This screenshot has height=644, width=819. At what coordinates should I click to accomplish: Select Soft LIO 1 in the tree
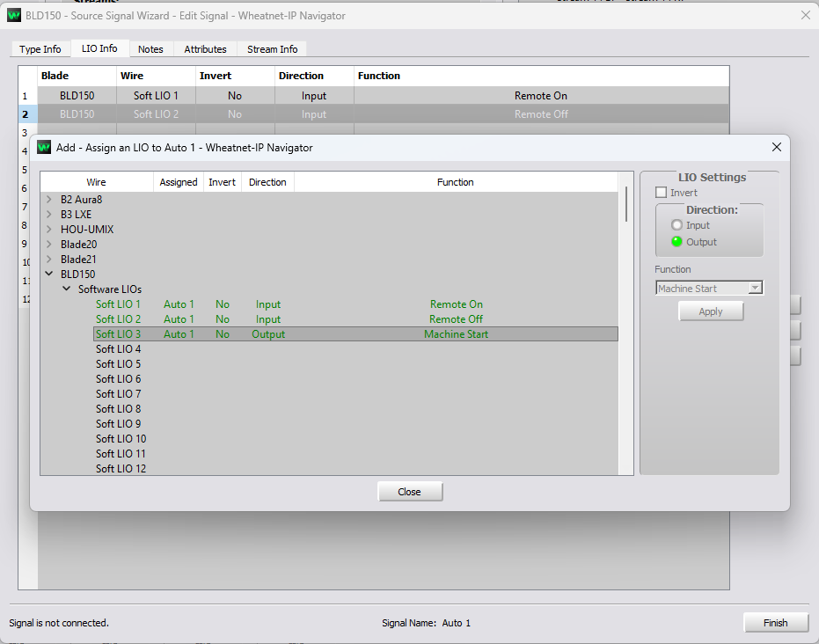pyautogui.click(x=118, y=304)
